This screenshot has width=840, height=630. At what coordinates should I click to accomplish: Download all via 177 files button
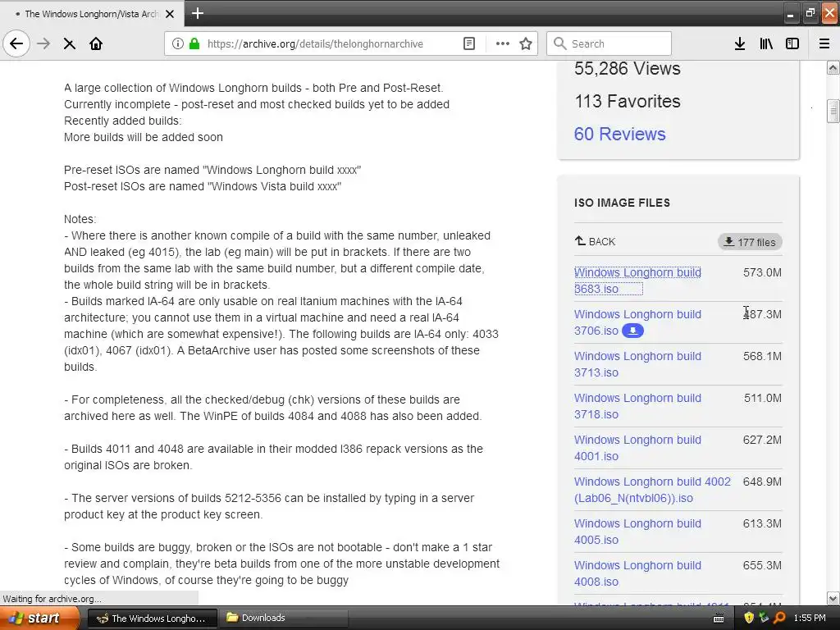750,242
